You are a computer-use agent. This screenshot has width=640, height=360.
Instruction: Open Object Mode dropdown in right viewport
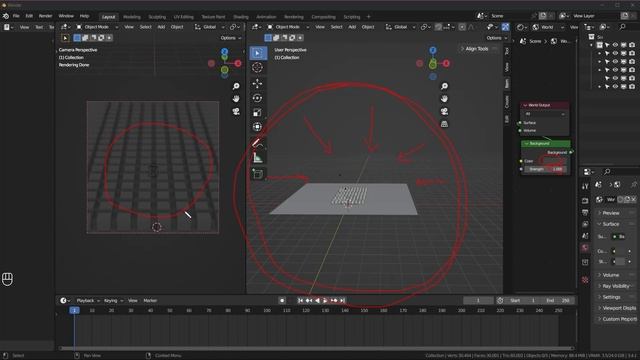pyautogui.click(x=288, y=27)
